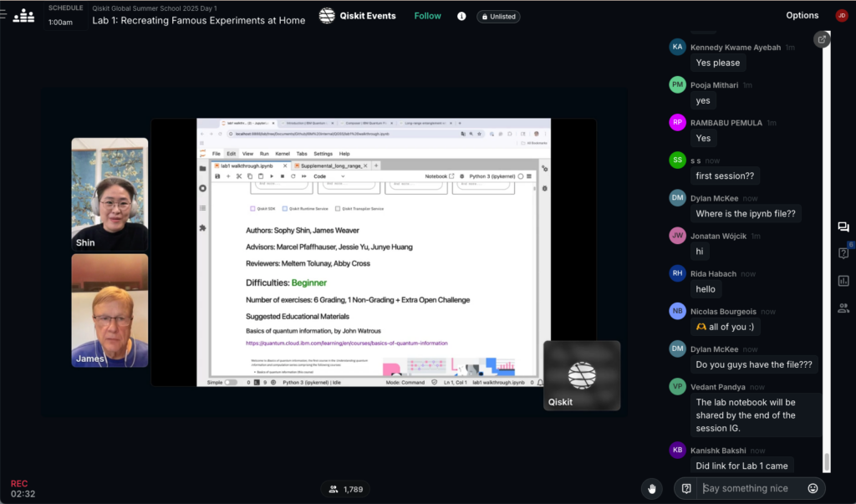856x504 pixels.
Task: Select the Qiskit participant tile
Action: click(x=582, y=375)
